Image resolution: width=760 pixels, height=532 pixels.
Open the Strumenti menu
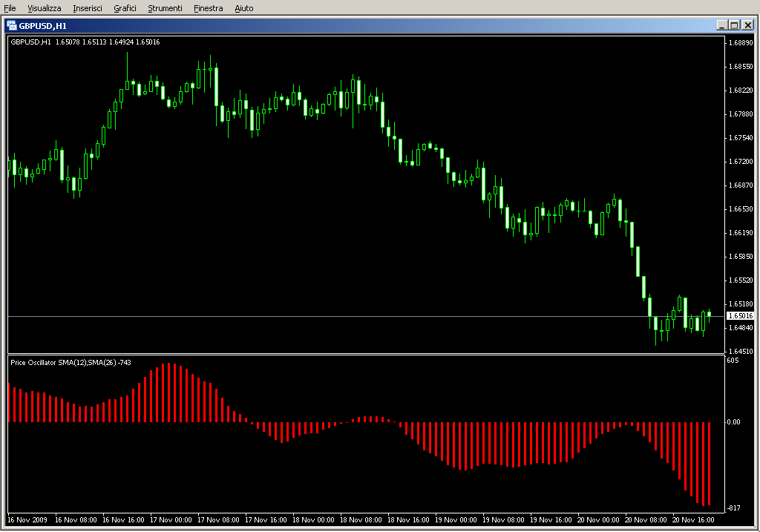tap(166, 8)
